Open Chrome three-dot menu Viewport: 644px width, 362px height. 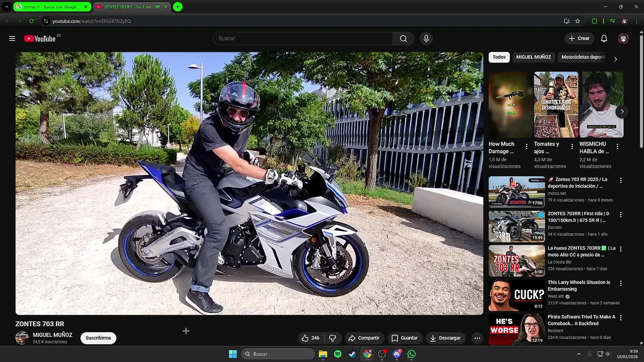637,21
